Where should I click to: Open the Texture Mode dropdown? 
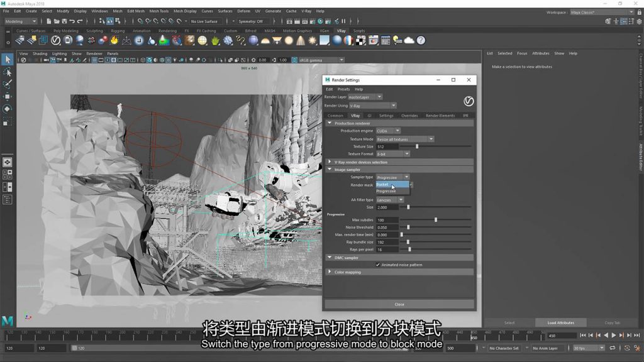point(404,139)
